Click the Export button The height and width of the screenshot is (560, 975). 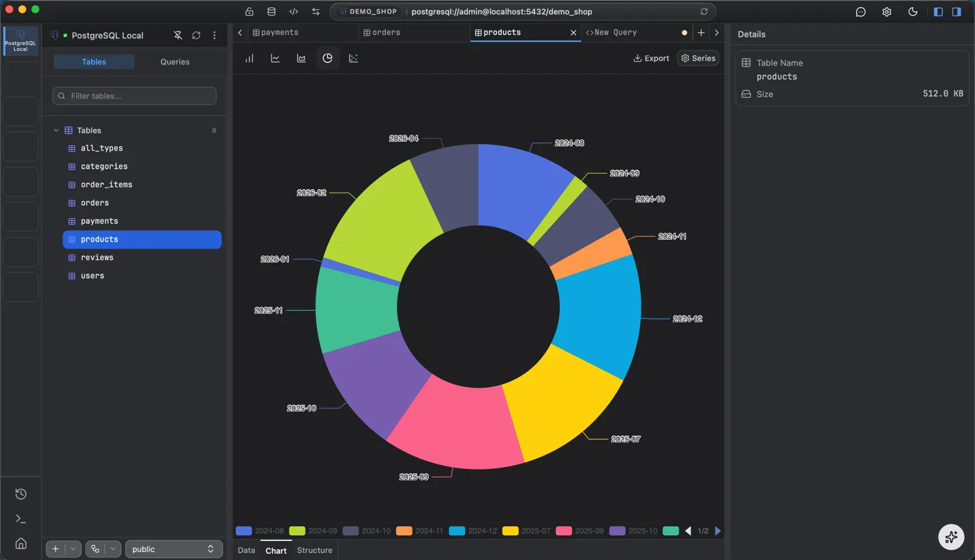coord(651,58)
